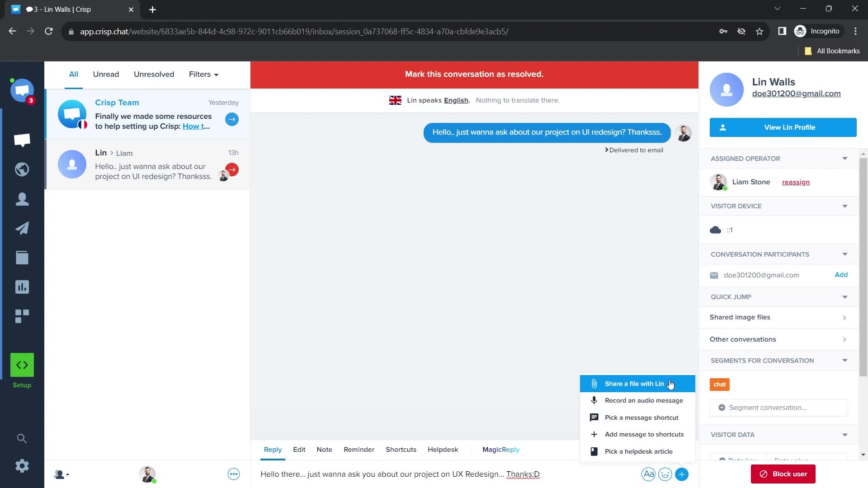868x488 pixels.
Task: Click the search icon in sidebar
Action: point(22,438)
